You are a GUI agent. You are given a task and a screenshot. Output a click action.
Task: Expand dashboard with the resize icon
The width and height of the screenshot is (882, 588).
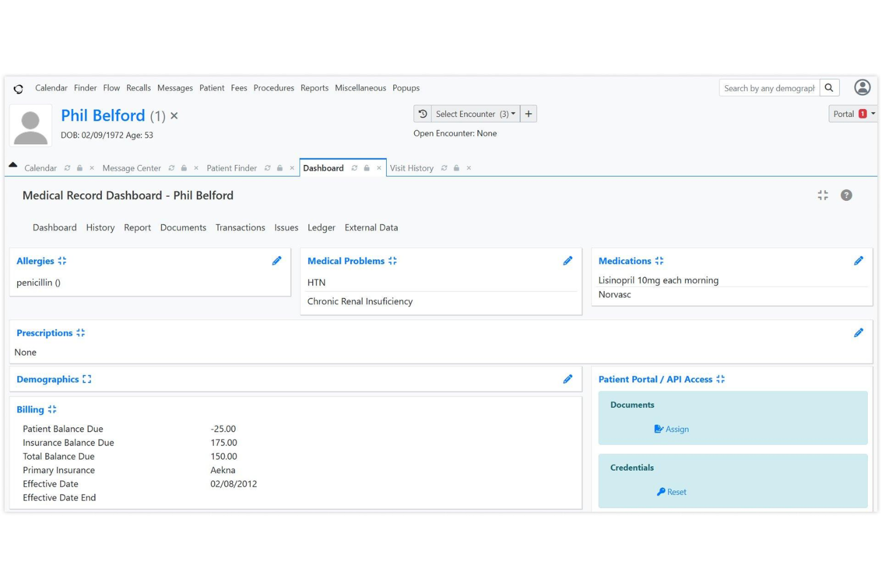tap(823, 195)
